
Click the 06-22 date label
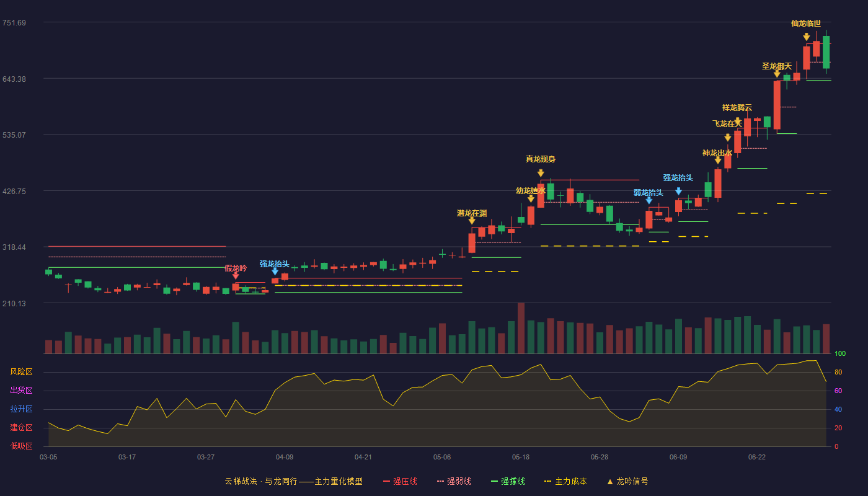click(x=757, y=457)
